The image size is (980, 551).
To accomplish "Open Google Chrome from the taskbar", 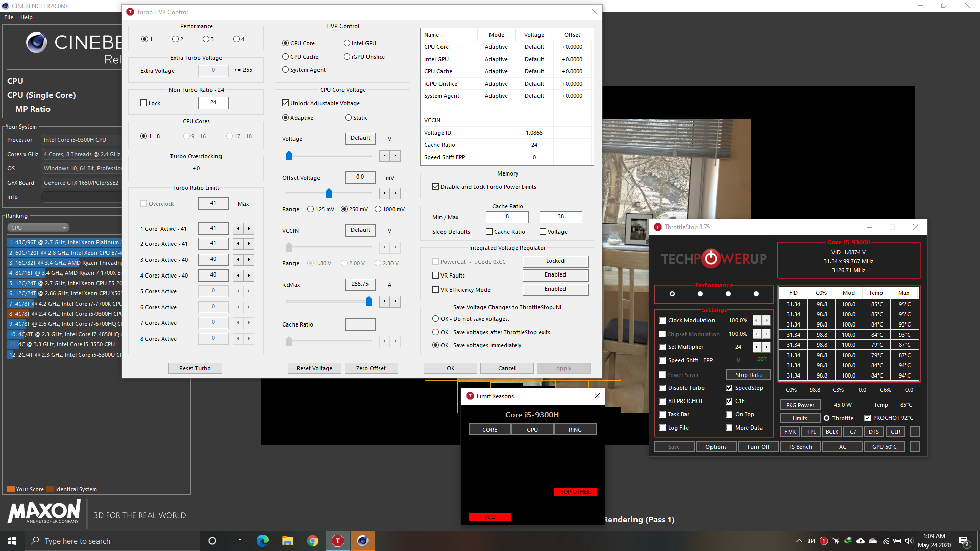I will pos(313,541).
